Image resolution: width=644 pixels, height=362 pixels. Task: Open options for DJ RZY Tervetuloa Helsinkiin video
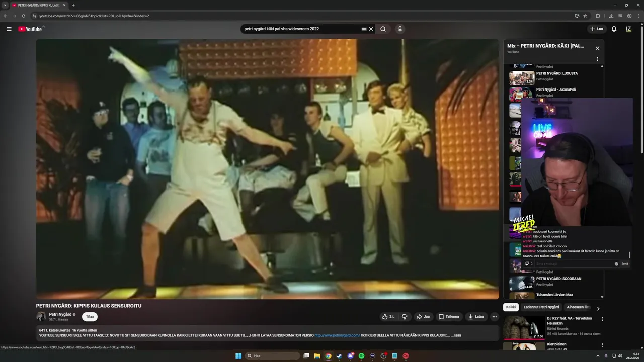602,319
